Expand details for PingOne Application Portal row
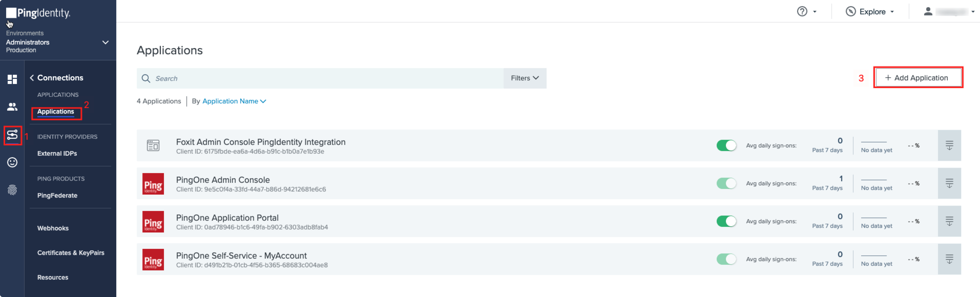The width and height of the screenshot is (980, 297). (949, 221)
